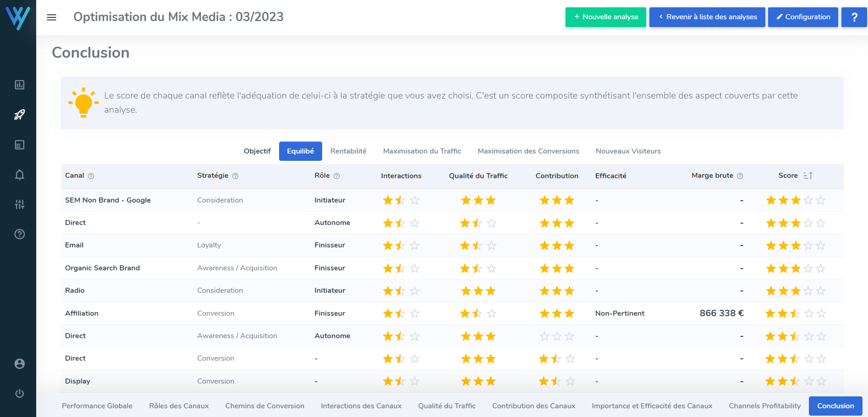Click the question mark help button
This screenshot has width=868, height=417.
(854, 17)
